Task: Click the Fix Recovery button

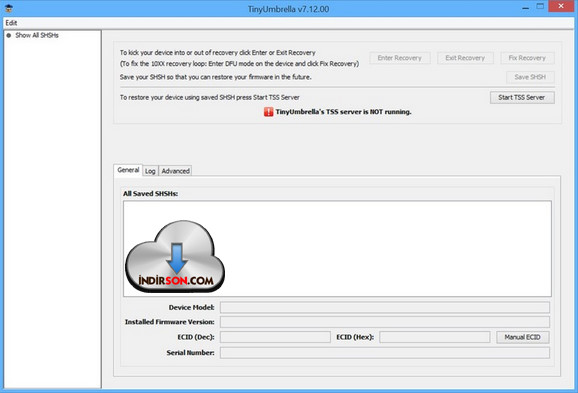Action: click(x=527, y=58)
